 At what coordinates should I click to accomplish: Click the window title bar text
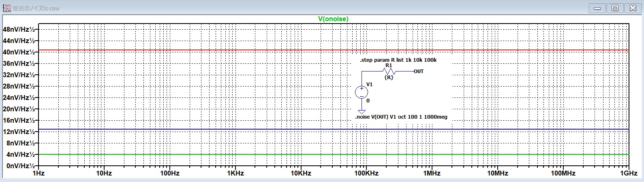point(36,8)
